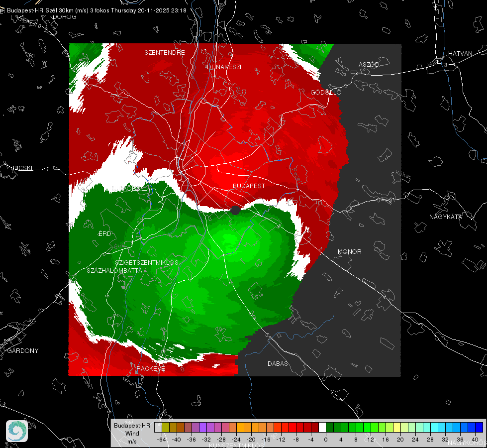The height and width of the screenshot is (448, 487).
Task: Click the swirl logo icon at bottom left
Action: point(17,431)
